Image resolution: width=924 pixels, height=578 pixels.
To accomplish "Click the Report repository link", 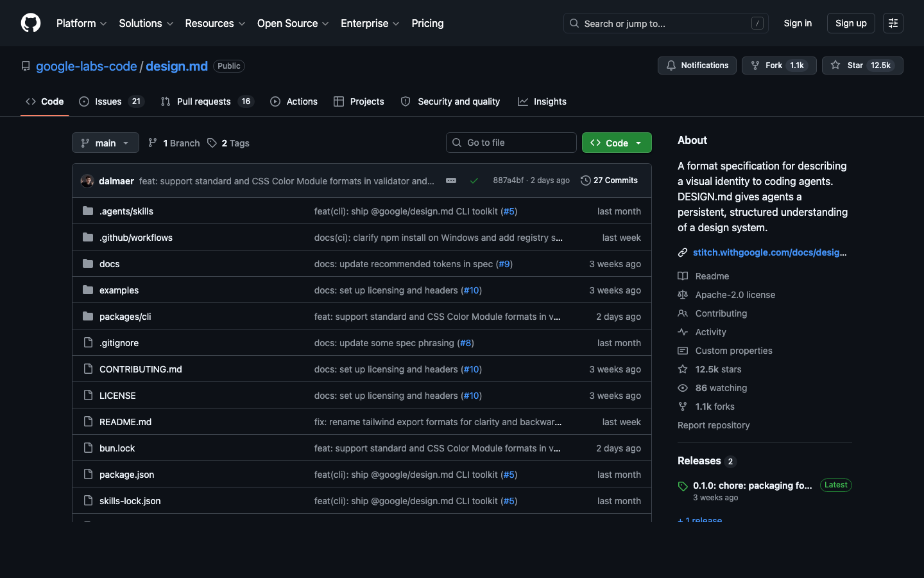I will pos(714,425).
